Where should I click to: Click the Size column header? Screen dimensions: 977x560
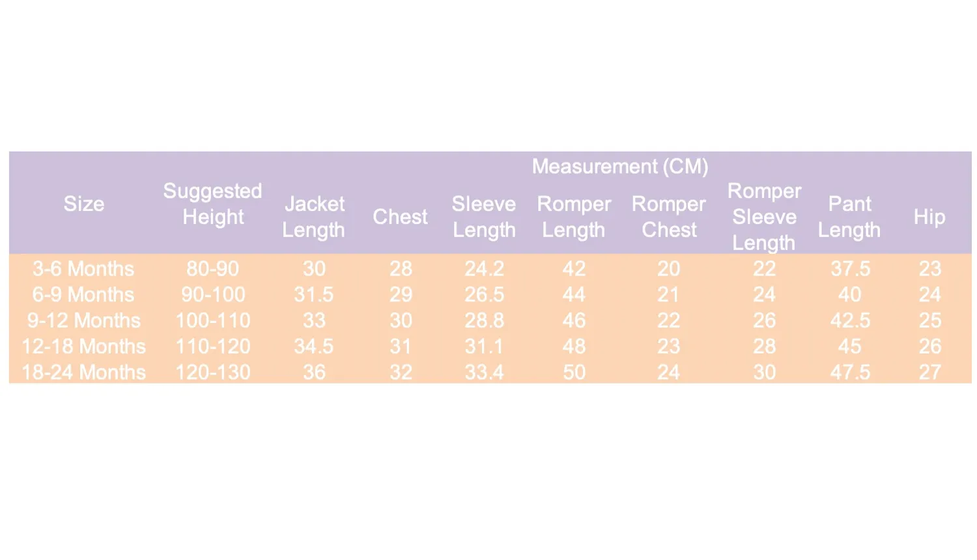tap(83, 204)
